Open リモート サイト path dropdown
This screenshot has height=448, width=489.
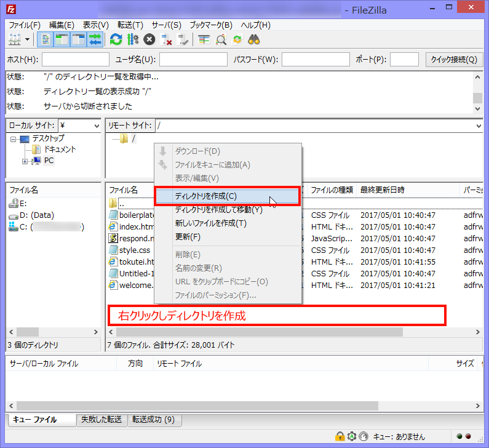(479, 126)
